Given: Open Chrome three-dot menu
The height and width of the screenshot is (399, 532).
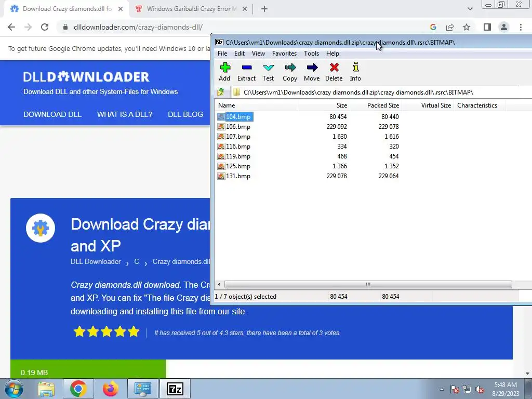Looking at the screenshot, I should [521, 27].
